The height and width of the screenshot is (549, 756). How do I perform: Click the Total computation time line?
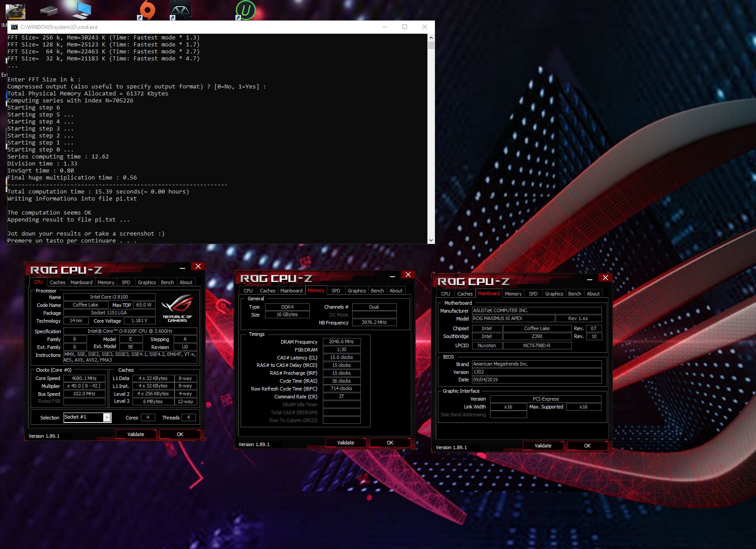coord(98,192)
